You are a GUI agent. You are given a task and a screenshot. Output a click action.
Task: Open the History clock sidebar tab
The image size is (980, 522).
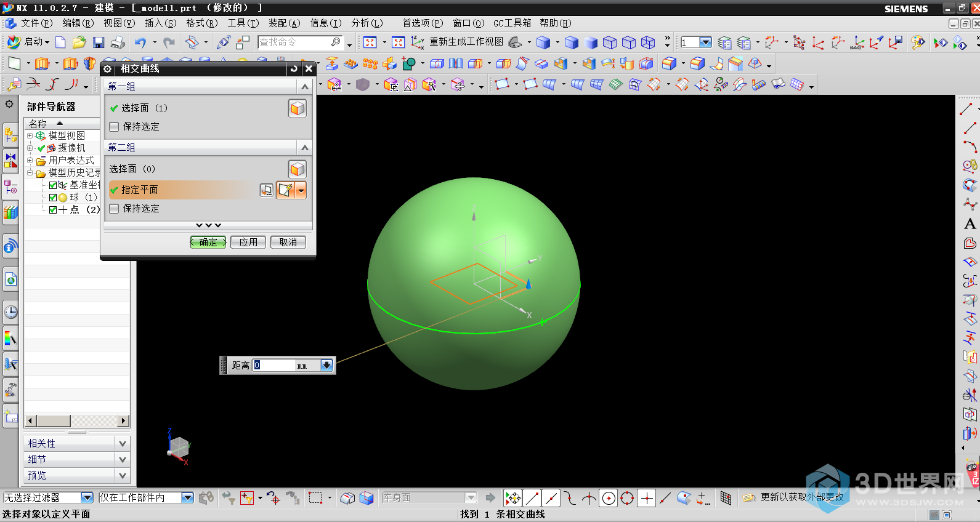[10, 312]
